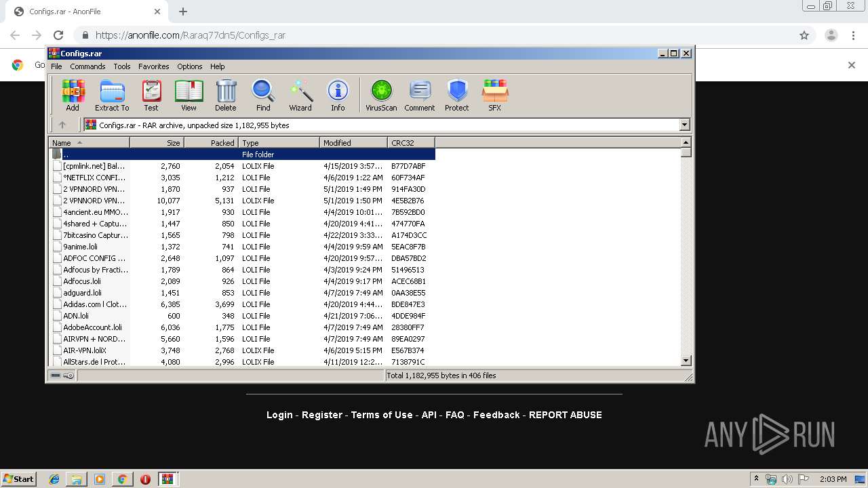This screenshot has height=488, width=868.
Task: Click the Feedback link
Action: coord(496,415)
